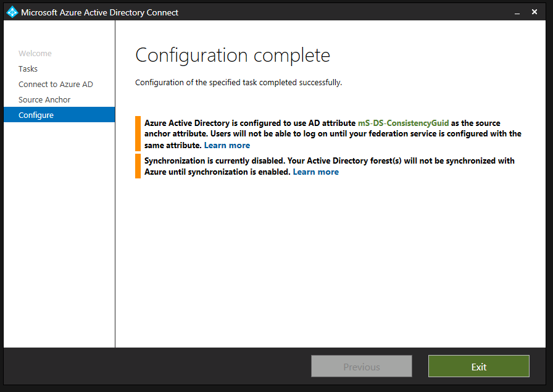The image size is (553, 392).
Task: Click the greyed-out Previous button
Action: click(x=361, y=367)
